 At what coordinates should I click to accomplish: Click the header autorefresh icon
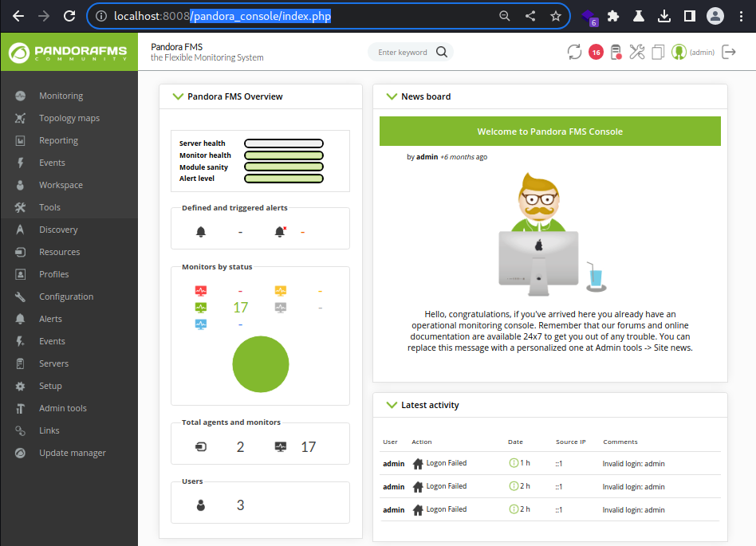click(x=574, y=52)
